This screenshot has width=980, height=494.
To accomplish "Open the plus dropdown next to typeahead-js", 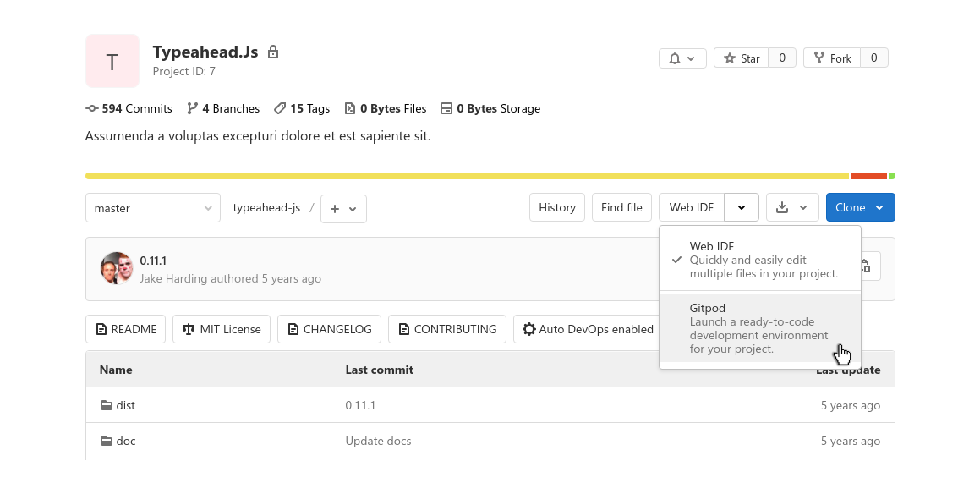I will click(x=343, y=208).
